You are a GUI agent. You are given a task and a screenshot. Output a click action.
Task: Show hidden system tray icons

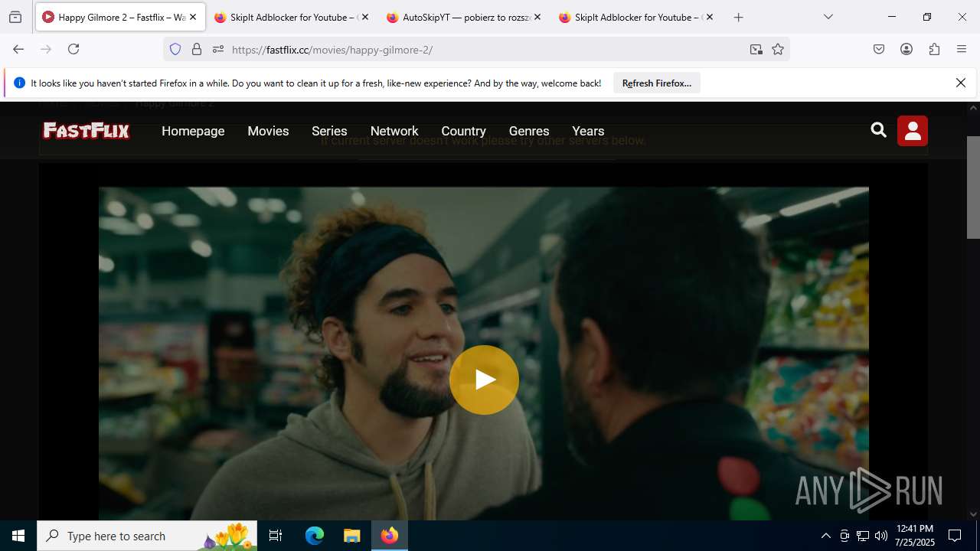[825, 536]
